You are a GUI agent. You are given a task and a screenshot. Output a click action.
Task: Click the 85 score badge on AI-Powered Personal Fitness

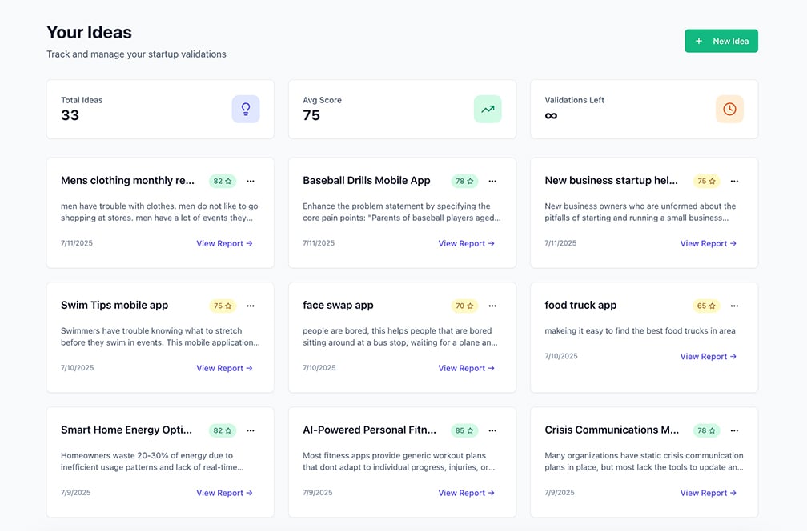tap(464, 430)
